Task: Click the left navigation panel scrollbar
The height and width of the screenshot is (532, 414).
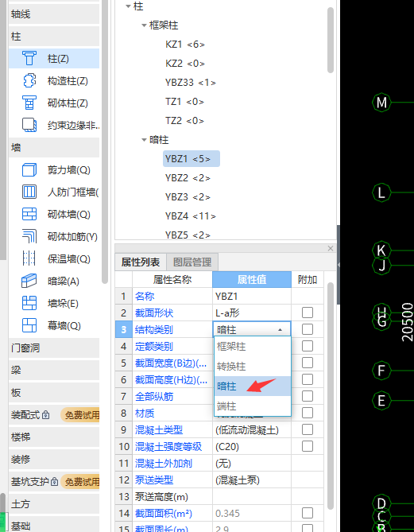Action: click(105, 142)
